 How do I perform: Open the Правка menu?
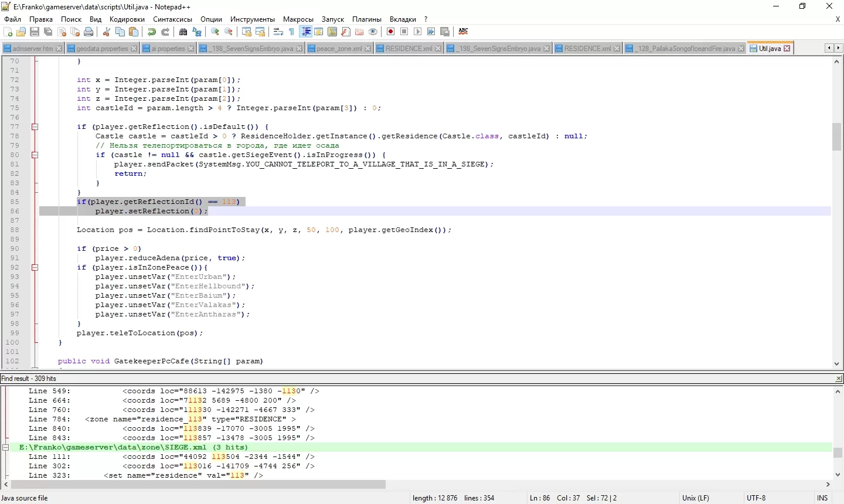(x=41, y=19)
